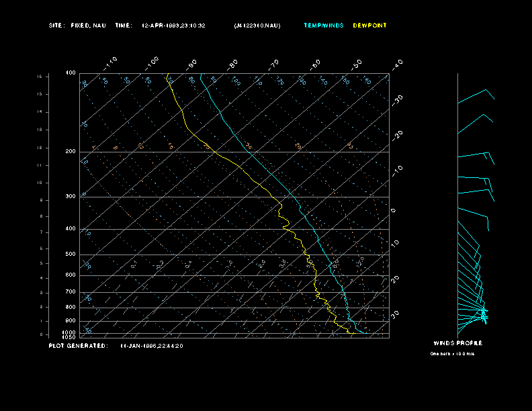Select the 300 pressure axis label
Screen dimensions: 532x411
(x=71, y=197)
